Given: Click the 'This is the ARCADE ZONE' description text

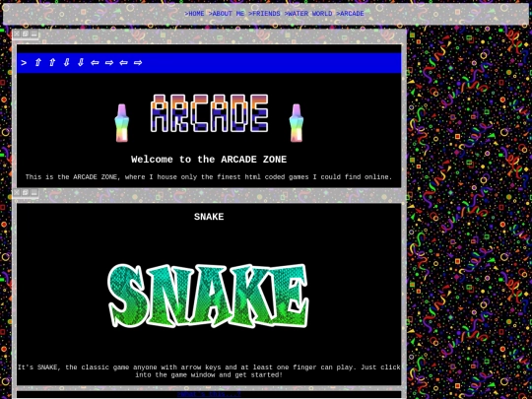Looking at the screenshot, I should click(x=209, y=177).
